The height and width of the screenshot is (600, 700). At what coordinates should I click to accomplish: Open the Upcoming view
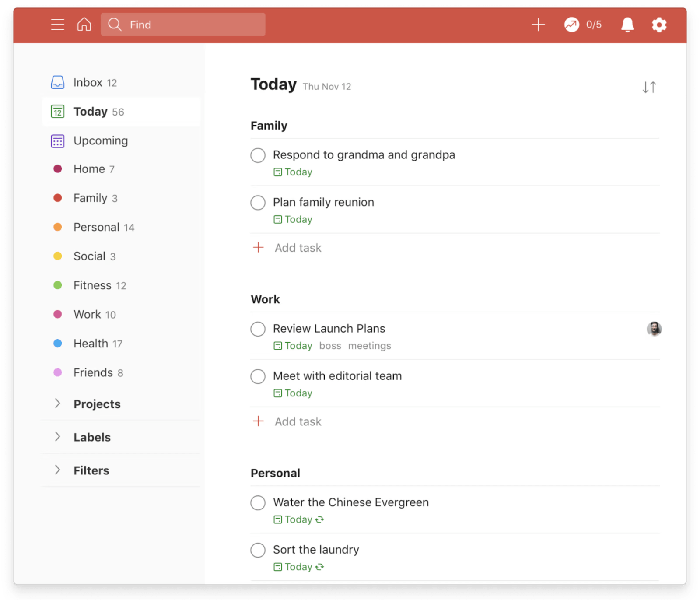[x=100, y=140]
